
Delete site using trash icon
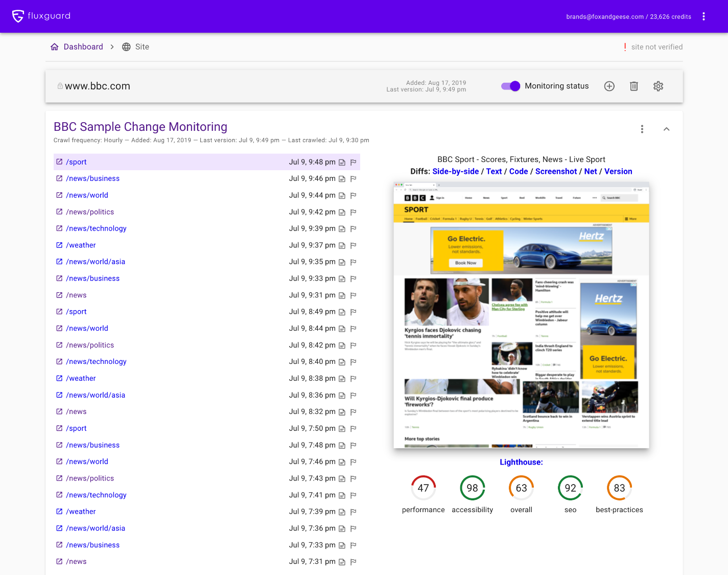coord(634,86)
